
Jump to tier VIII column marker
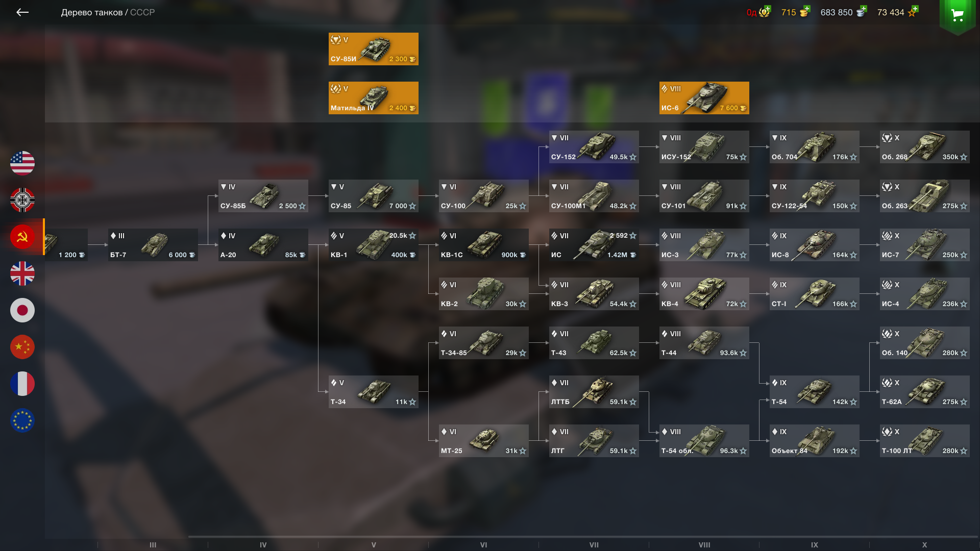(704, 545)
